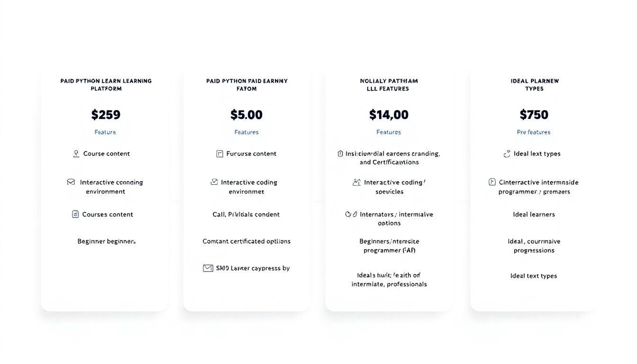Click the icon beside "Course content"
The image size is (637, 364).
coord(76,154)
